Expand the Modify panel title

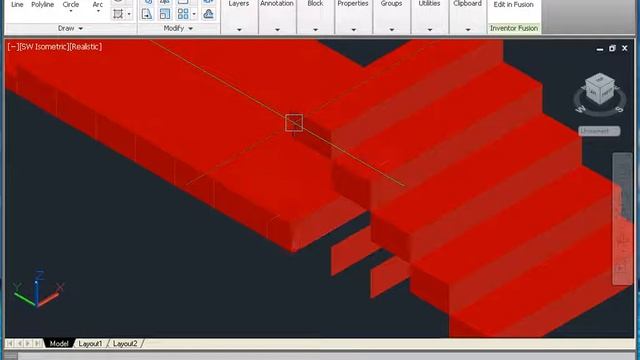178,28
